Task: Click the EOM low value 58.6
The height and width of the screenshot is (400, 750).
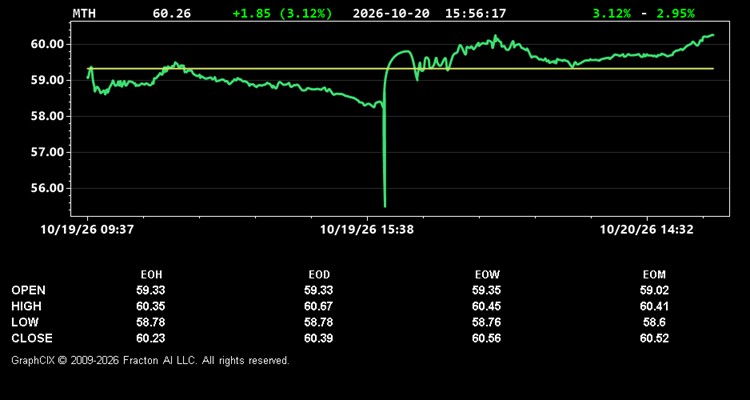Action: point(654,322)
